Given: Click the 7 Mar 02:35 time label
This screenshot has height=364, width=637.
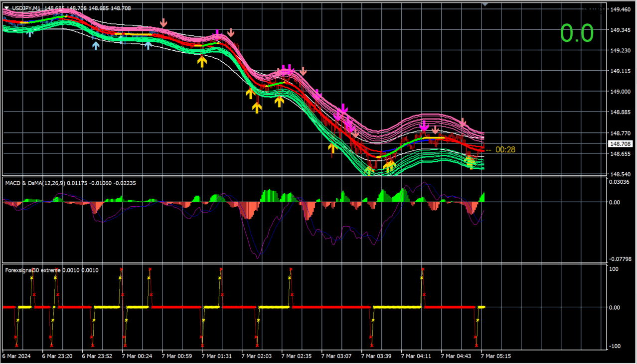Looking at the screenshot, I should 297,357.
